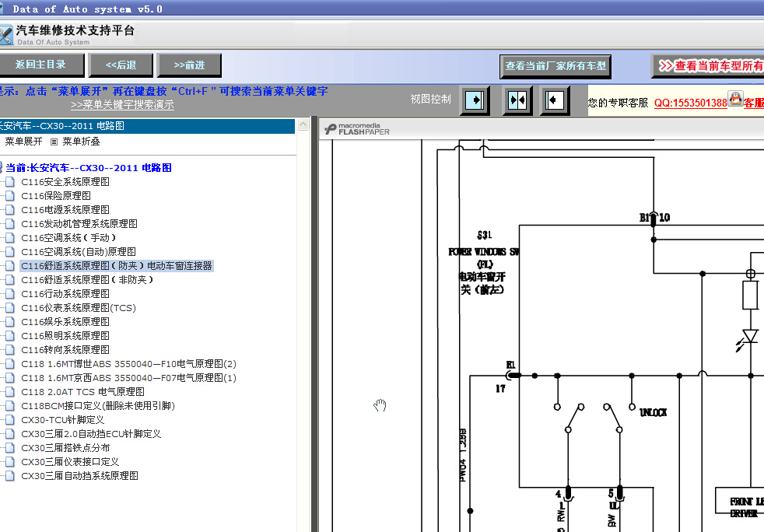Open C118 1.6MT博世ABS 3550040—F10电气原理图(2)
This screenshot has height=532, width=764.
pyautogui.click(x=128, y=365)
